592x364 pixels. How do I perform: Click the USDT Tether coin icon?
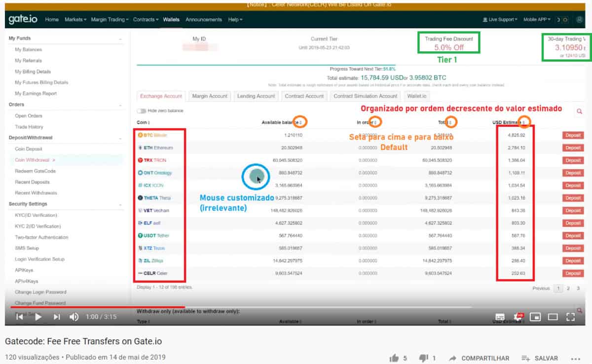tap(140, 235)
